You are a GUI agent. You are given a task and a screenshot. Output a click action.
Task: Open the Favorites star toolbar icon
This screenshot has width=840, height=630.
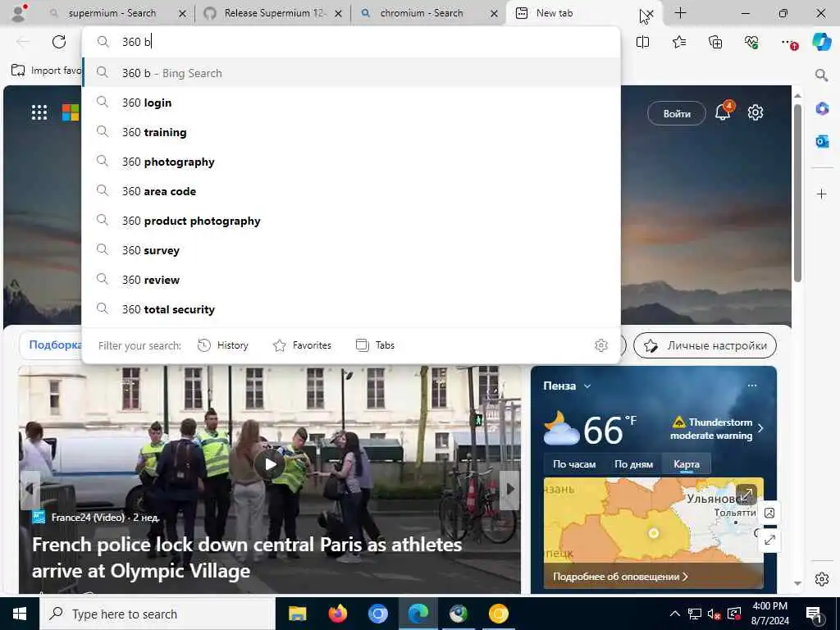[679, 42]
